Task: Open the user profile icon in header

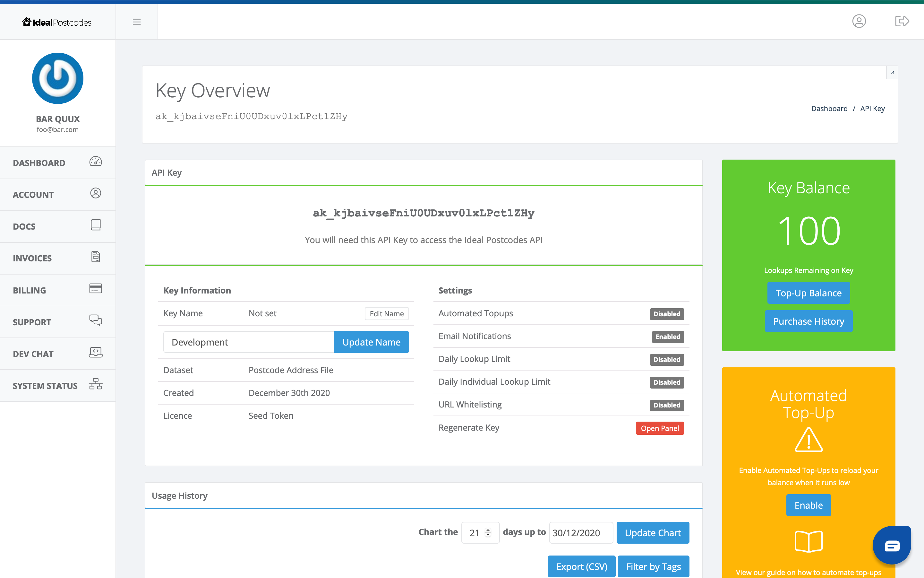Action: pos(859,21)
